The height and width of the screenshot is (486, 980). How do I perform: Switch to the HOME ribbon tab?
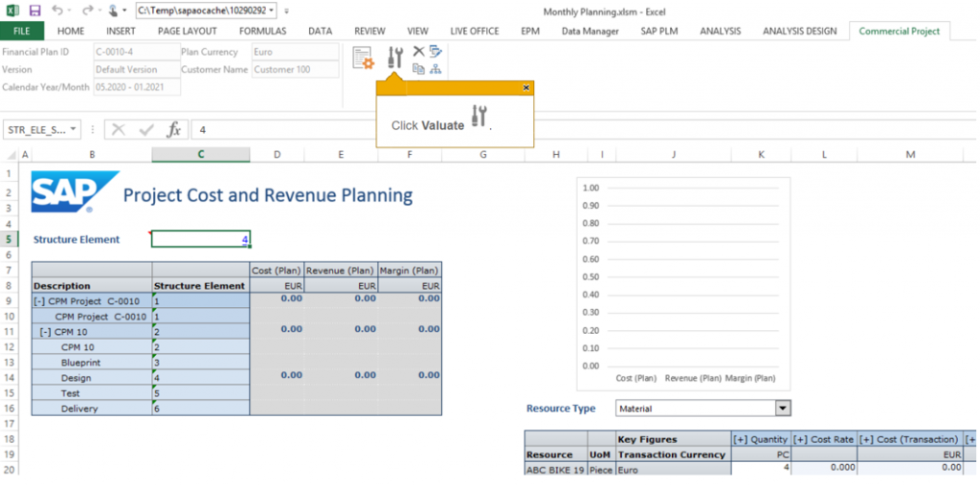[71, 31]
